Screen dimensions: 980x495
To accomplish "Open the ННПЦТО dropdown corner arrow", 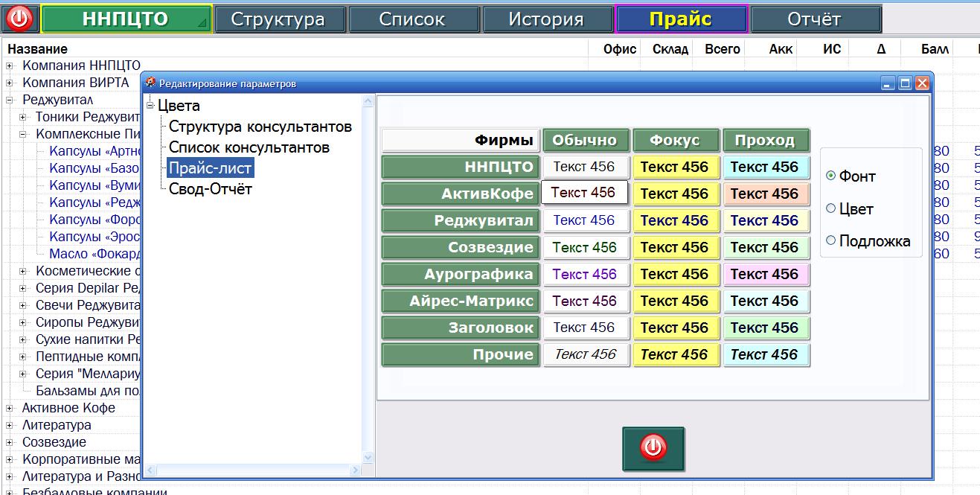I will (202, 25).
